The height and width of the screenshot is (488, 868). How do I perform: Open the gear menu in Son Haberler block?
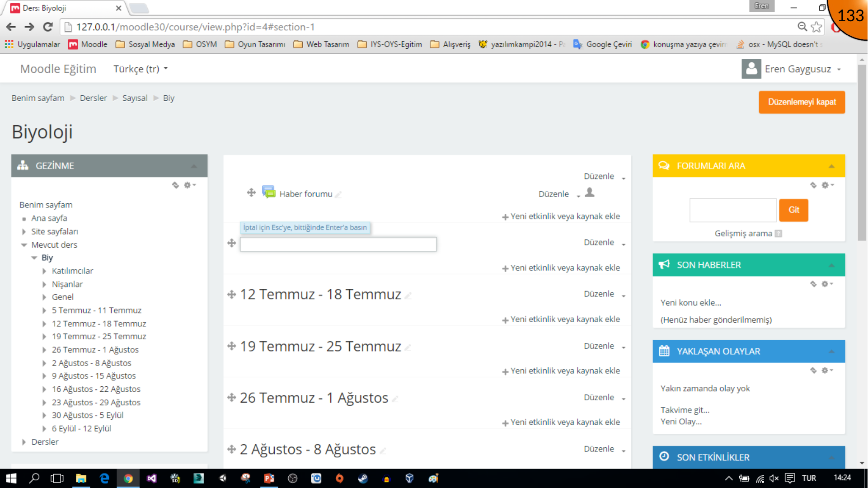827,284
